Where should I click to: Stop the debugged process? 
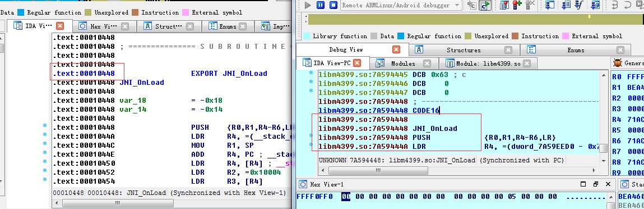click(x=333, y=5)
